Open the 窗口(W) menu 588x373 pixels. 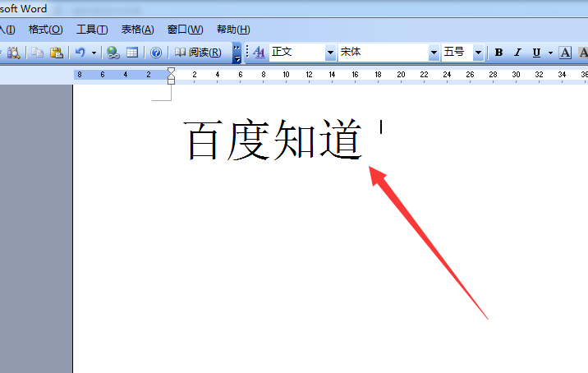(186, 30)
